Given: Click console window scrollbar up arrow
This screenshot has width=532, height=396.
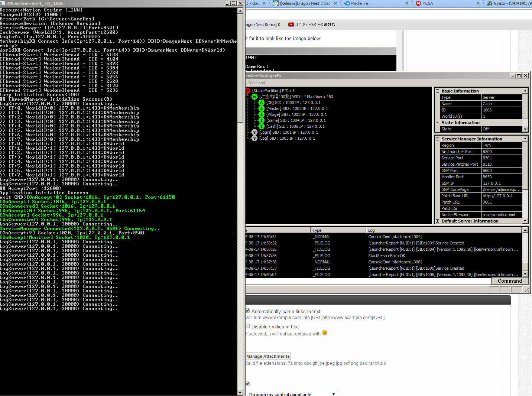Looking at the screenshot, I should pyautogui.click(x=240, y=10).
